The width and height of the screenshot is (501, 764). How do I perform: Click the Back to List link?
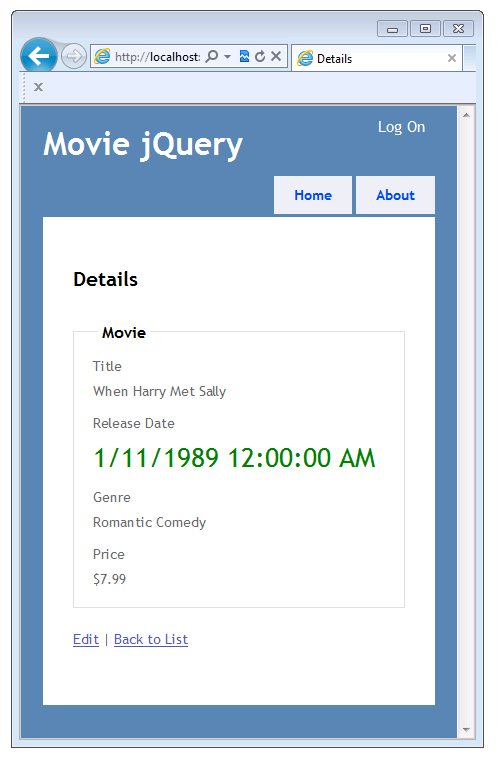(151, 639)
